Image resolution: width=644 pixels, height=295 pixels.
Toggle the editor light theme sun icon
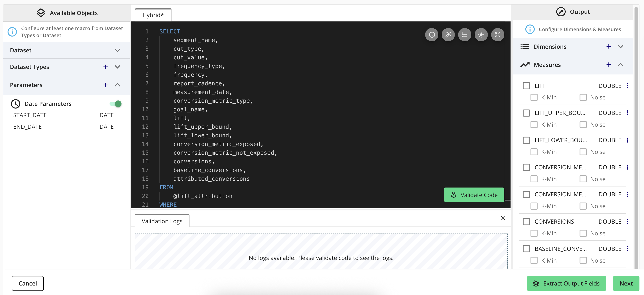tap(481, 35)
